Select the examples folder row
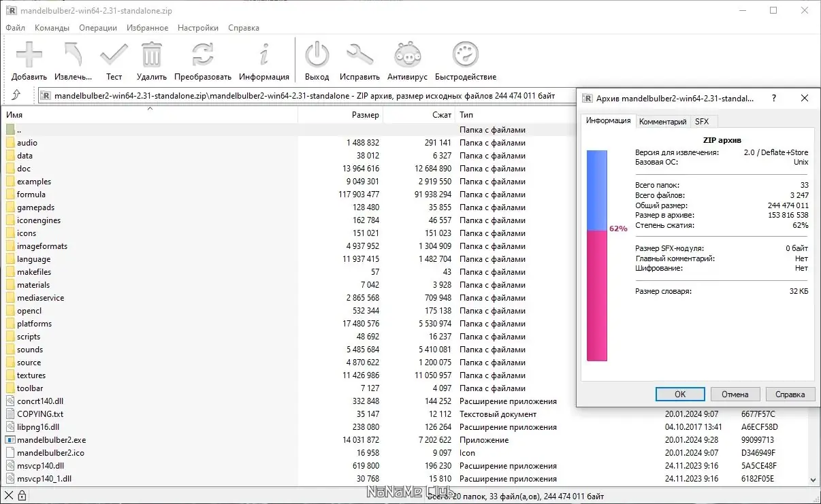This screenshot has height=504, width=821. click(289, 182)
